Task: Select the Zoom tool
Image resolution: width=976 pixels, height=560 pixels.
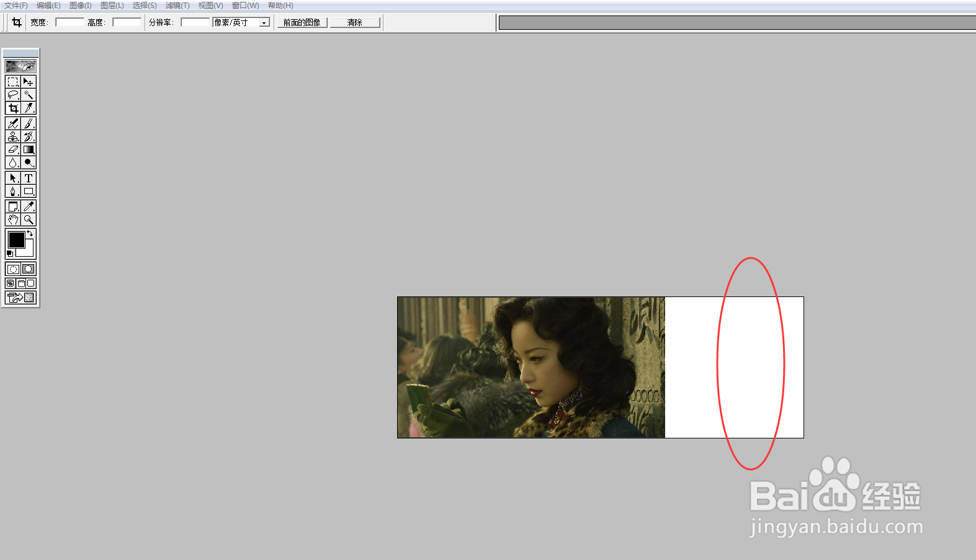Action: click(x=29, y=220)
